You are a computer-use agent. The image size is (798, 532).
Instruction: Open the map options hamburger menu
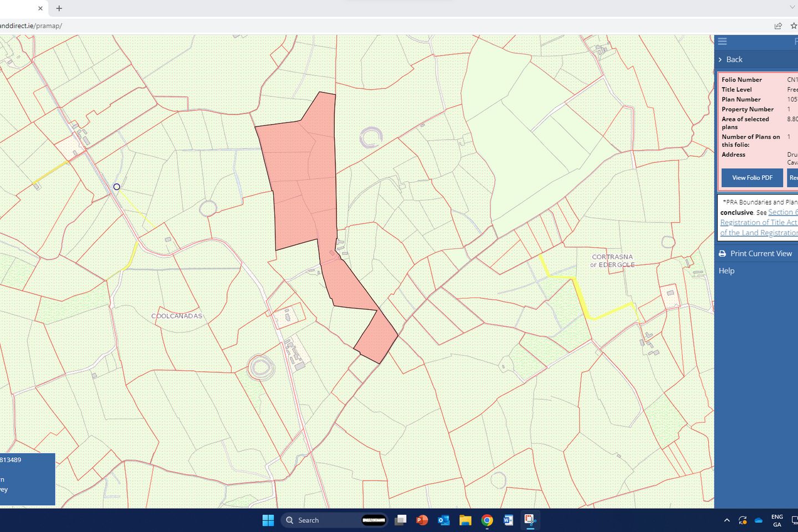tap(722, 41)
